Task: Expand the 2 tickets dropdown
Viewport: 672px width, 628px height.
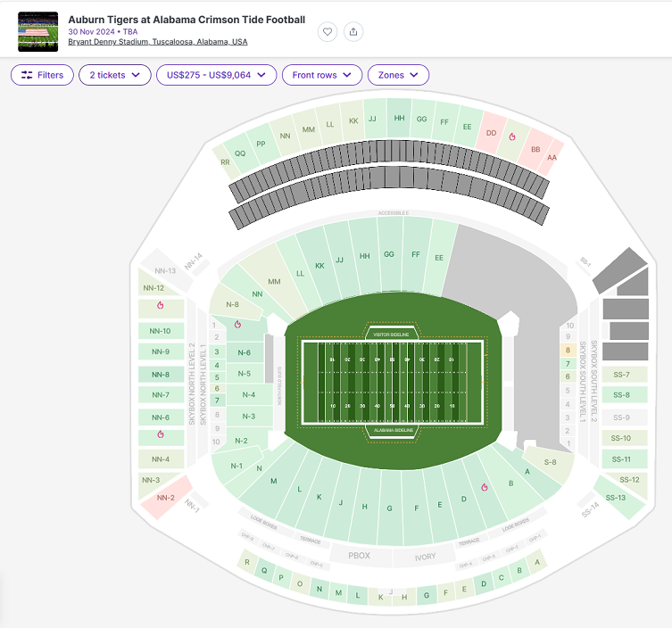Action: tap(114, 75)
